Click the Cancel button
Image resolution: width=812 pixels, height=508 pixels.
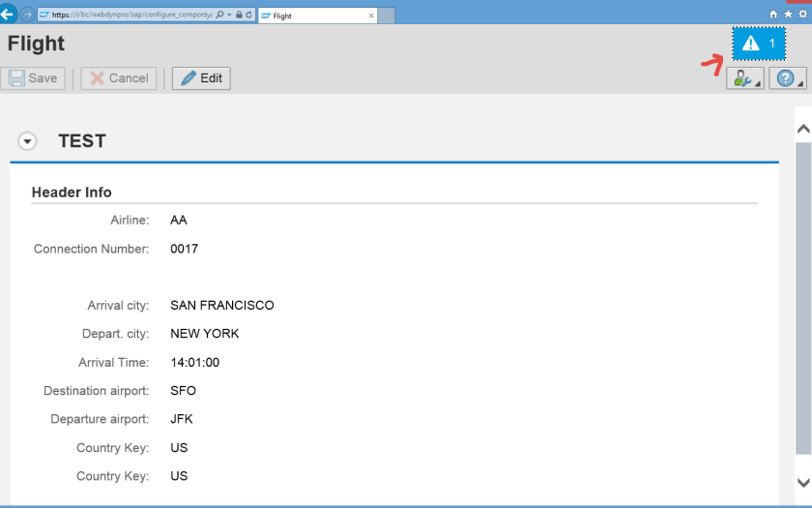click(x=119, y=78)
